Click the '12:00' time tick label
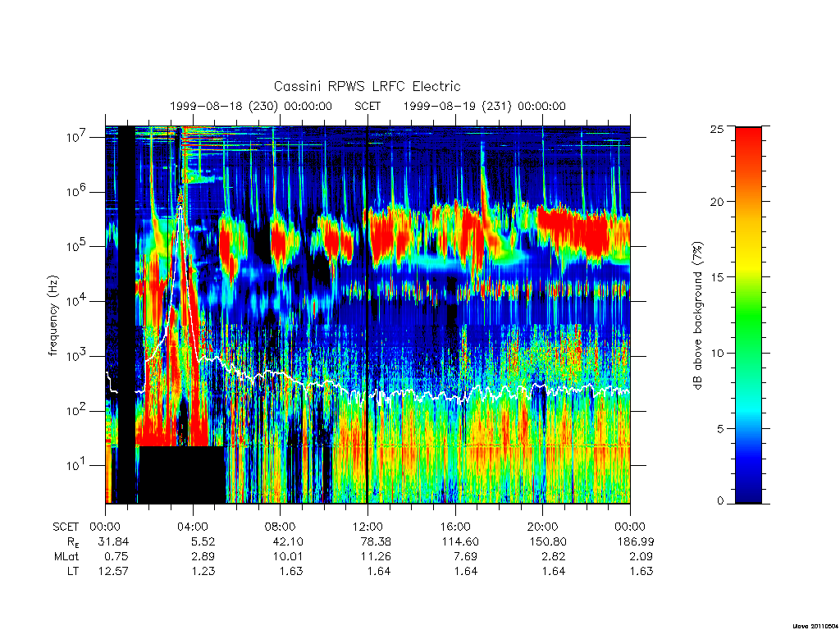 [367, 527]
